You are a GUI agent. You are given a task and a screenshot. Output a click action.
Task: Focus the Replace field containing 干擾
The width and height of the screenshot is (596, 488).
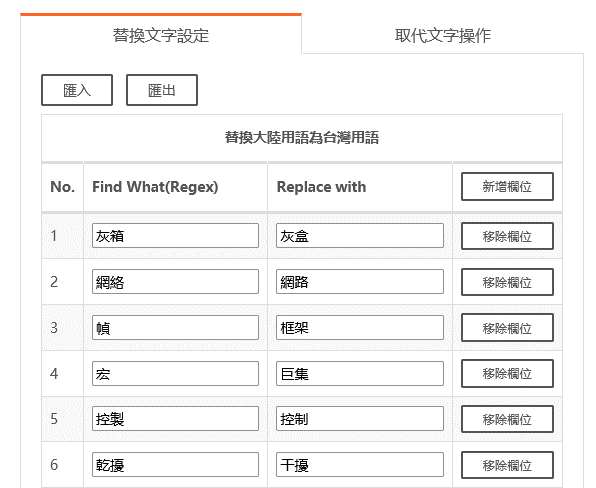(x=360, y=464)
